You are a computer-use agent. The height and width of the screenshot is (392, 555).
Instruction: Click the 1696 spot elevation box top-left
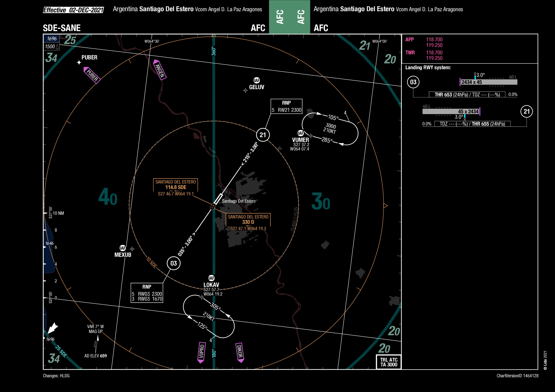coord(52,39)
